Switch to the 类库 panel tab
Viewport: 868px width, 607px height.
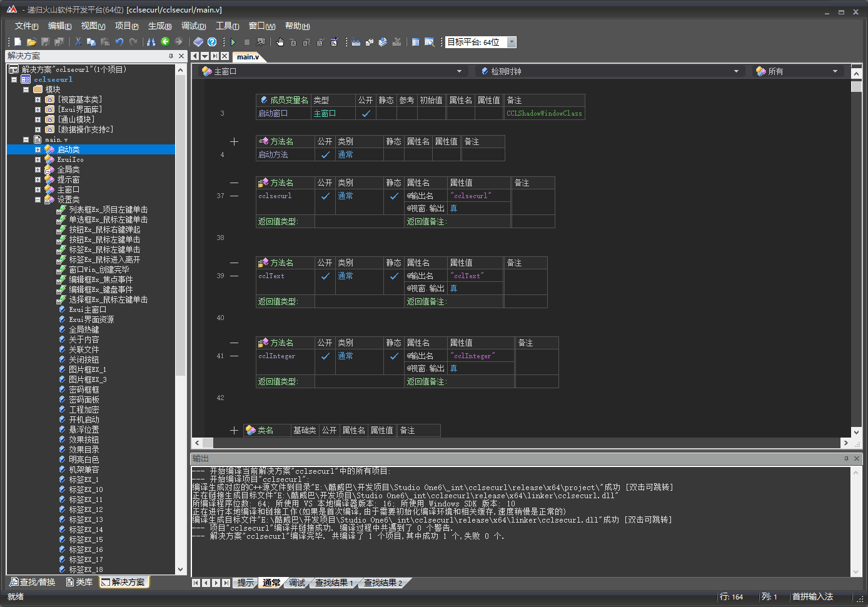pos(80,582)
